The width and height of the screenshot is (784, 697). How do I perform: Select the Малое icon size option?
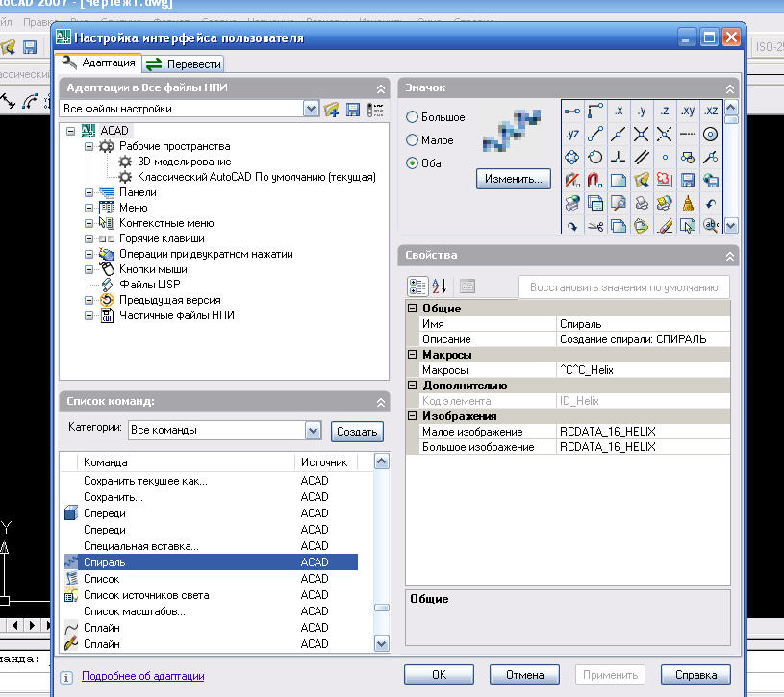click(x=412, y=140)
